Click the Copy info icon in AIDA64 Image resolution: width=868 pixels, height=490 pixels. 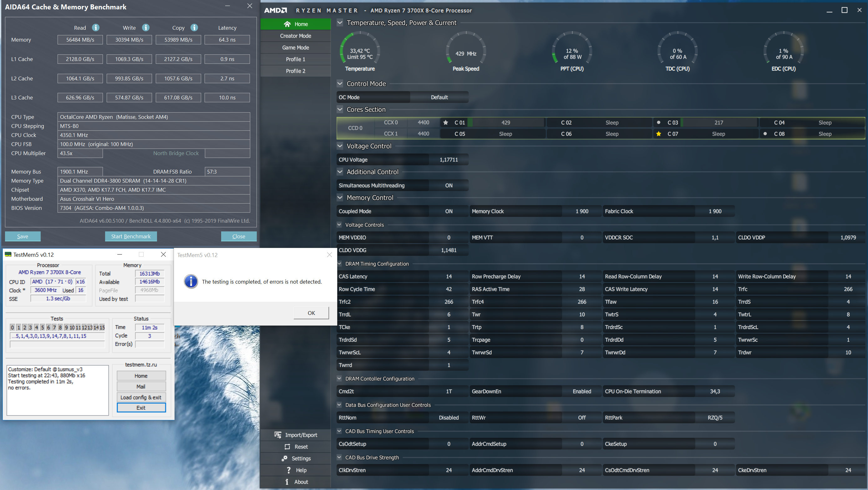(194, 28)
